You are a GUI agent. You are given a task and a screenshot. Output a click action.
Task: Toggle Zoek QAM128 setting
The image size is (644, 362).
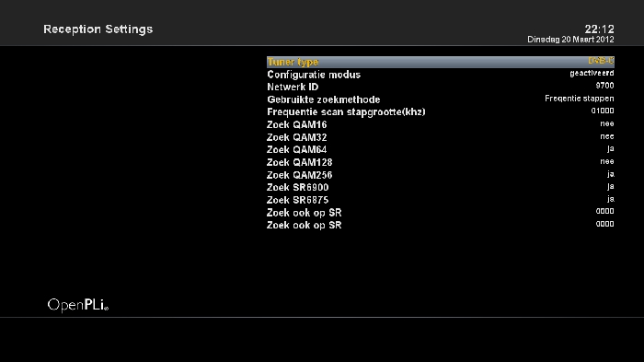(x=441, y=162)
